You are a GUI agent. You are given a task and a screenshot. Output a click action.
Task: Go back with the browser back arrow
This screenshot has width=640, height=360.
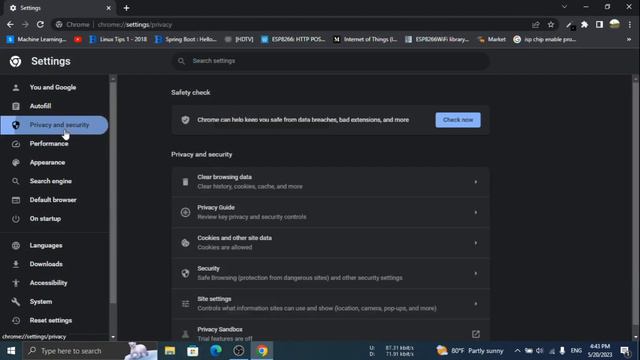pos(10,24)
